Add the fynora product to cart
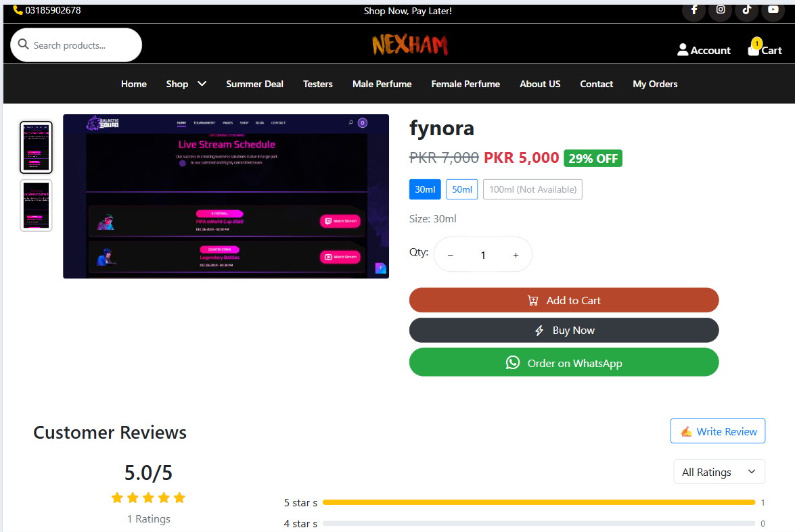This screenshot has width=795, height=532. click(564, 300)
